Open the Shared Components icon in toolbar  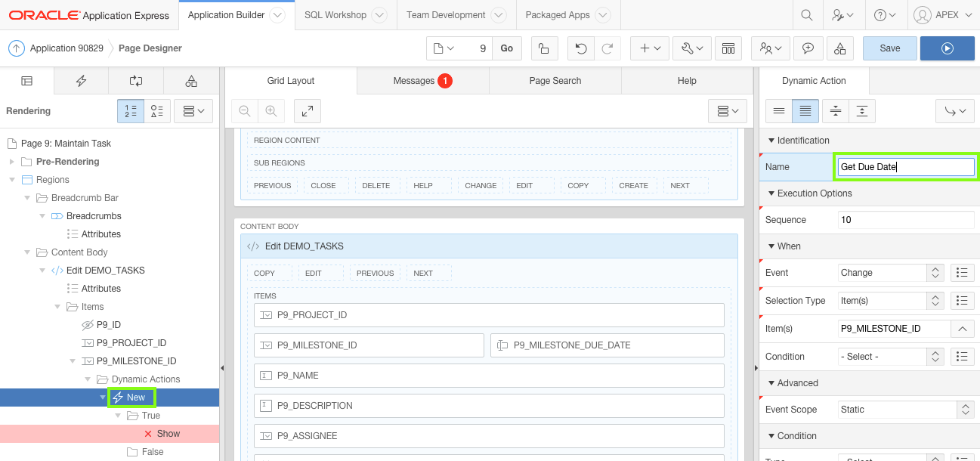coord(839,48)
